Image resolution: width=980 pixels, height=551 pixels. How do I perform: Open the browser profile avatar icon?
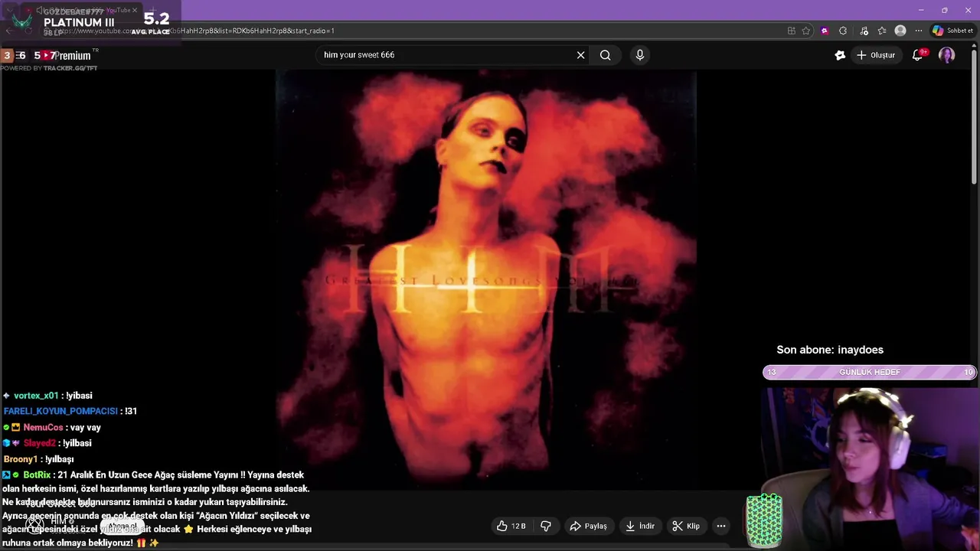[900, 31]
